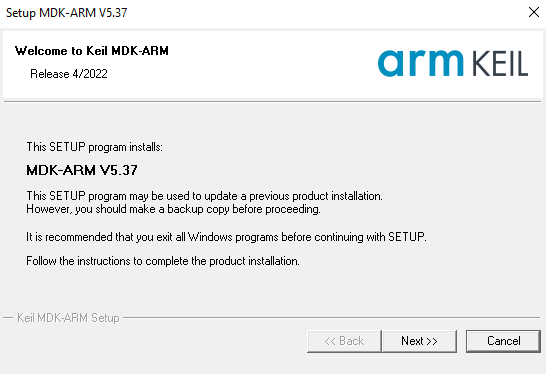
Task: Select the bold MDK-ARM V5.37 product name
Action: point(82,170)
